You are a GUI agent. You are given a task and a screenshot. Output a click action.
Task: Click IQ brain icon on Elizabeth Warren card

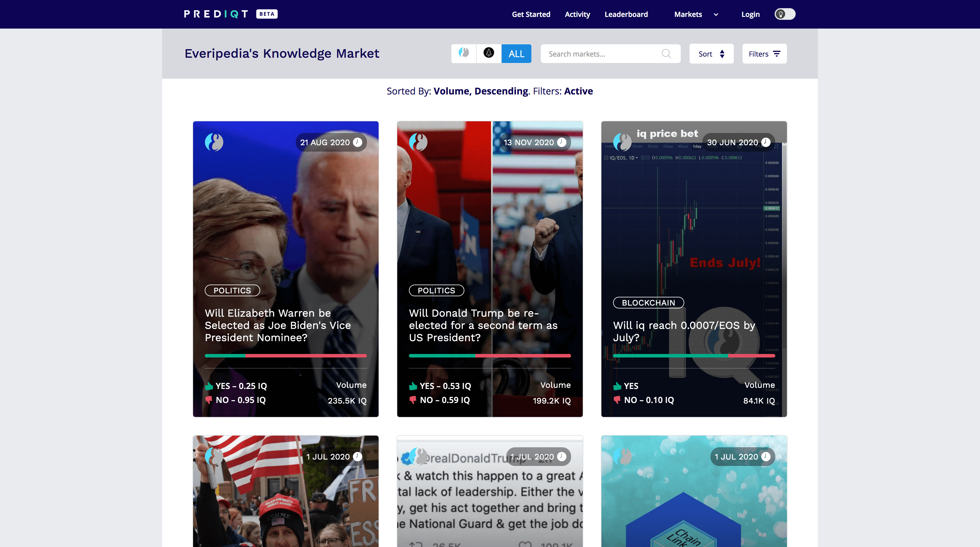pyautogui.click(x=214, y=142)
